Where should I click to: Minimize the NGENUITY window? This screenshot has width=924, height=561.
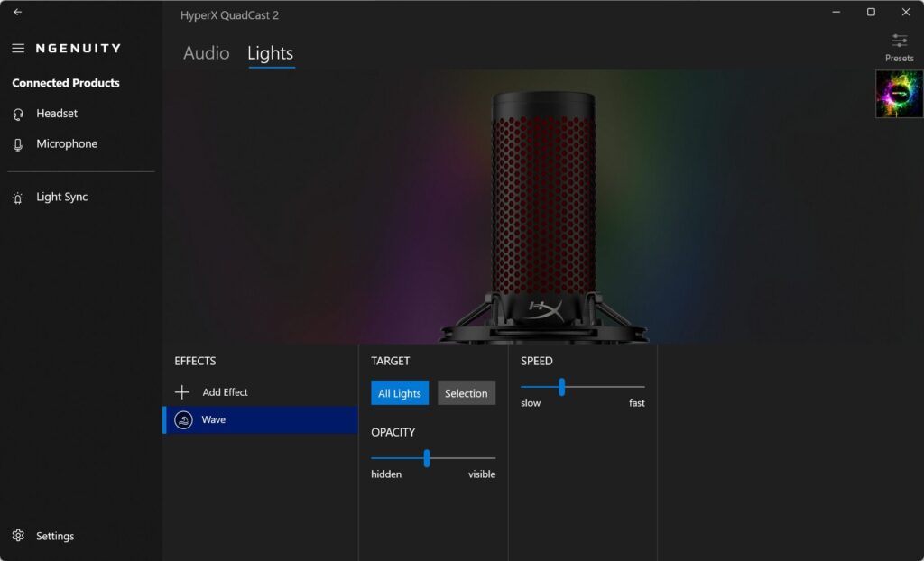836,12
